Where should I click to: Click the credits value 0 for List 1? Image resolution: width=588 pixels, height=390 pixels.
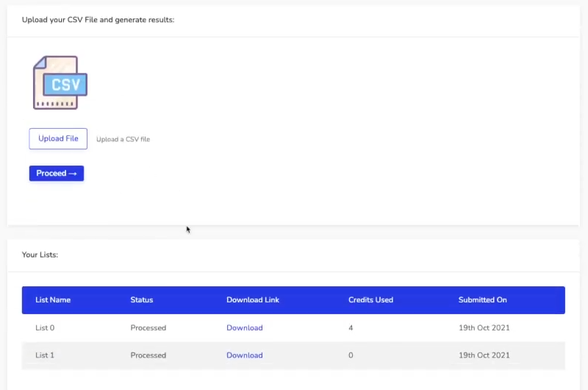(x=351, y=355)
